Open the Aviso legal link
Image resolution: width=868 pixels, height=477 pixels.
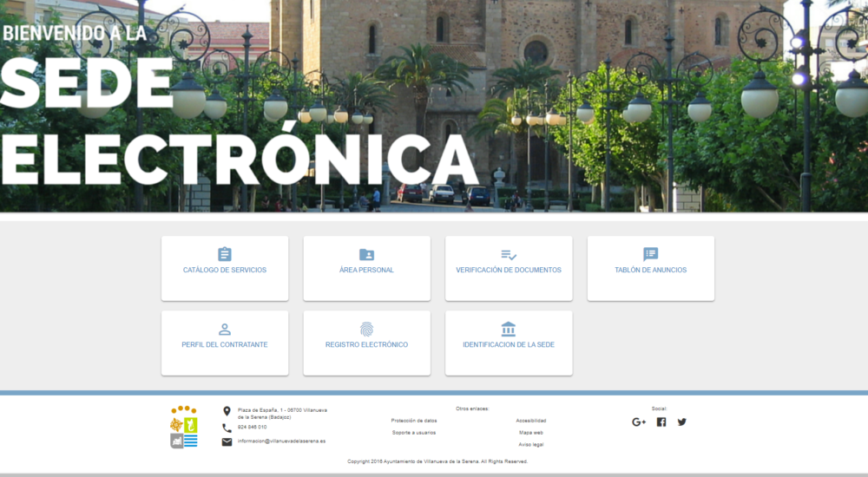point(531,444)
